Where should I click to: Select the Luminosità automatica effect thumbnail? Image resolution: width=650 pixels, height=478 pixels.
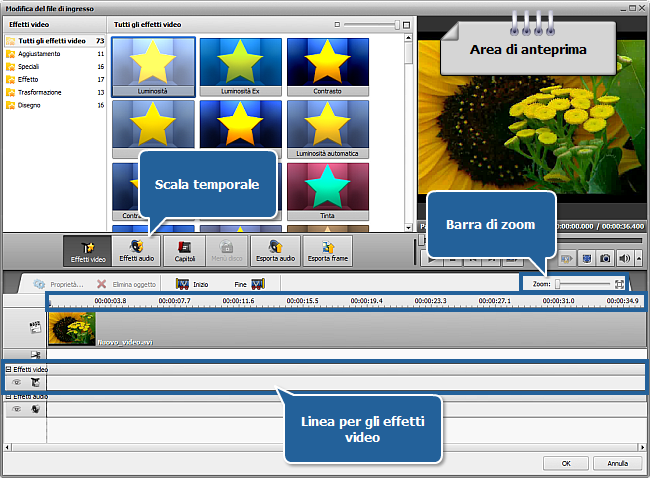327,129
